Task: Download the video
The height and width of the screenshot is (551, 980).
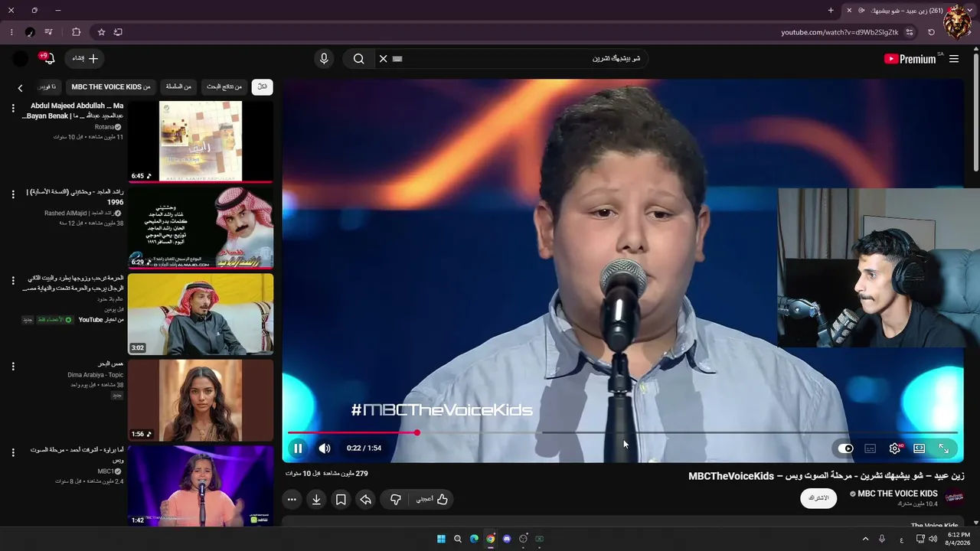Action: 316,499
